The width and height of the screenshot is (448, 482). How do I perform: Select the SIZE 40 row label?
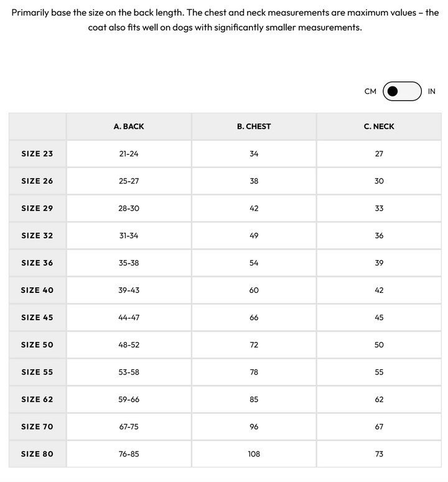pyautogui.click(x=37, y=290)
